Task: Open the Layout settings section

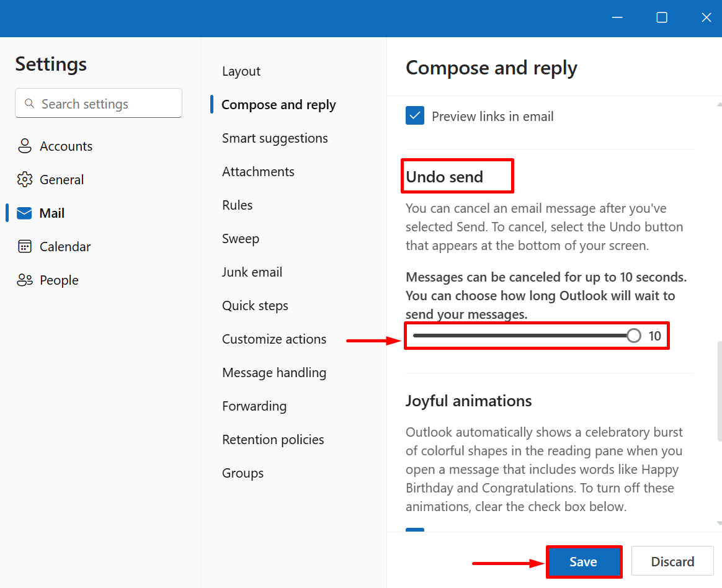Action: (x=241, y=71)
